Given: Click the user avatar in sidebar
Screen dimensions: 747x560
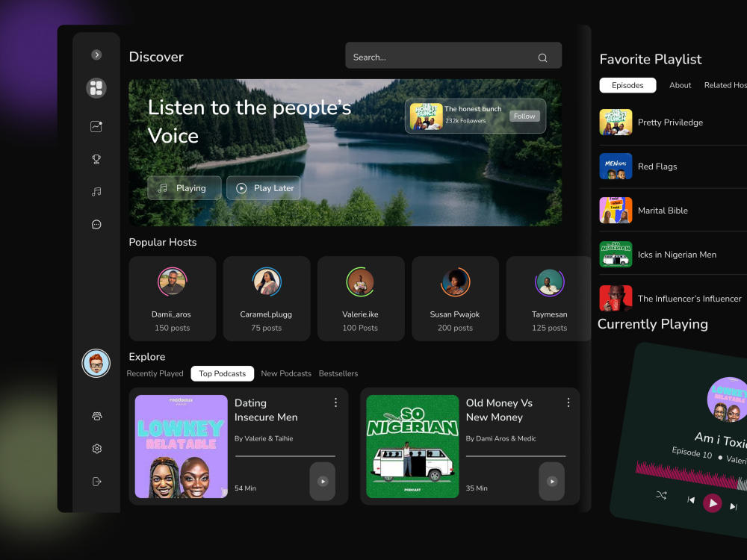Looking at the screenshot, I should [96, 364].
